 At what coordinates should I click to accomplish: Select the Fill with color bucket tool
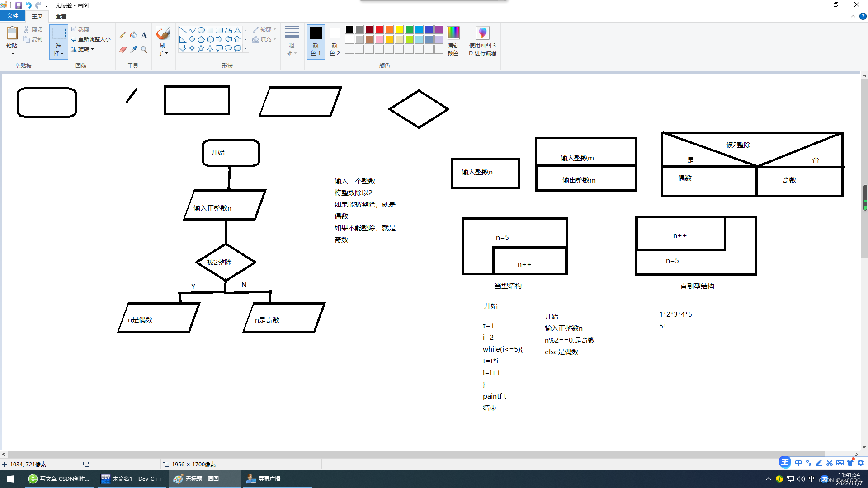pyautogui.click(x=133, y=35)
